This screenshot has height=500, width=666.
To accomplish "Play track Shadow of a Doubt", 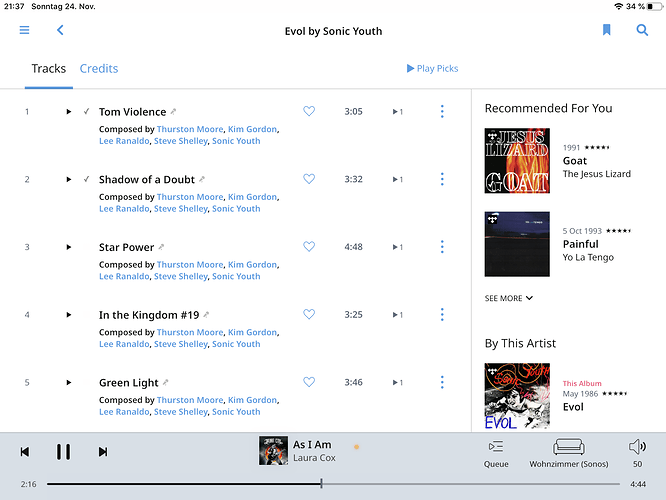I will [68, 179].
